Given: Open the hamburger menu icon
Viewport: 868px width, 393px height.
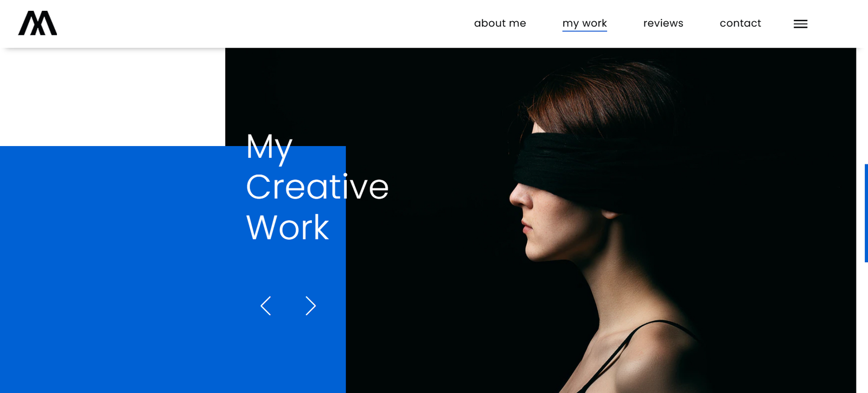Looking at the screenshot, I should tap(800, 24).
